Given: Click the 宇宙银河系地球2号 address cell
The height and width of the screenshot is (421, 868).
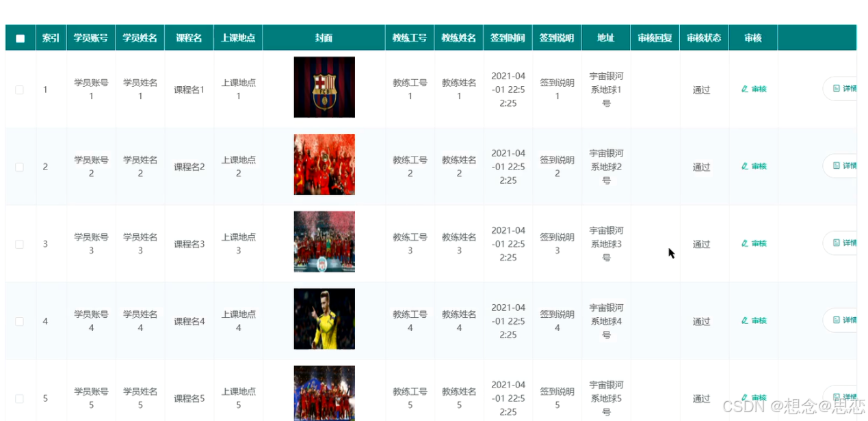Looking at the screenshot, I should point(606,167).
